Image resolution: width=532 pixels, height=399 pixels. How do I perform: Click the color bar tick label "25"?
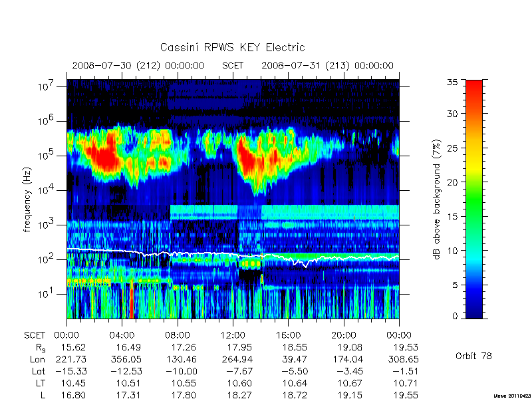(452, 148)
